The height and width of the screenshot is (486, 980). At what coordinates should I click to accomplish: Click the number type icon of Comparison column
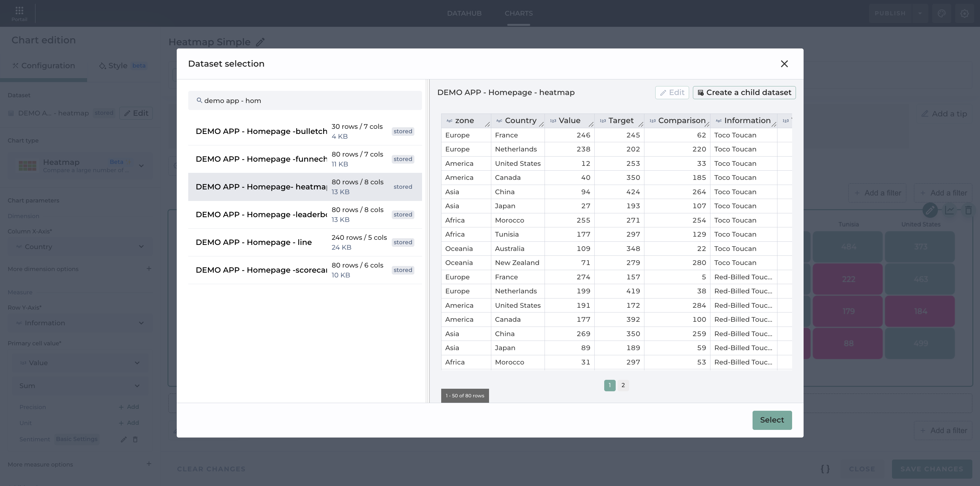[x=652, y=121]
